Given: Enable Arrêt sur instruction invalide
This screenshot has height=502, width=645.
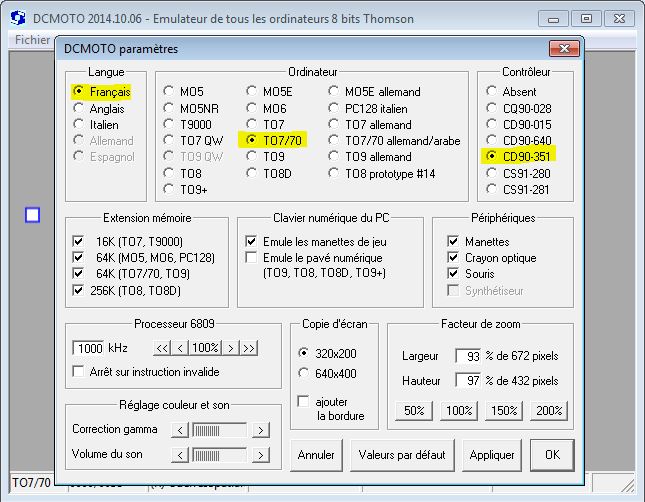Looking at the screenshot, I should pyautogui.click(x=146, y=372).
